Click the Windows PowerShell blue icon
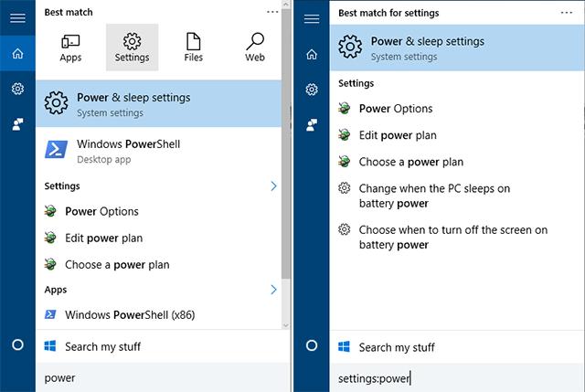Viewport: 585px width, 392px height. click(57, 150)
